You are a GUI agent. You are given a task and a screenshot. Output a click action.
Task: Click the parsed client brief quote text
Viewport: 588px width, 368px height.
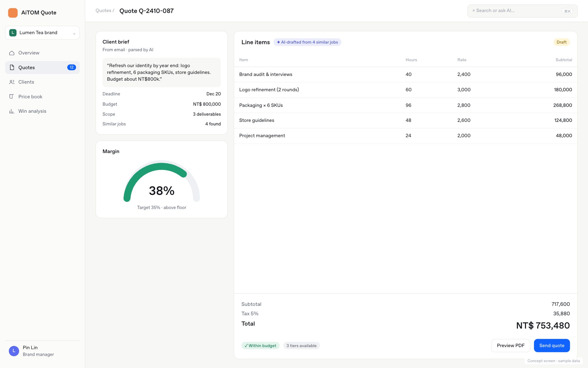162,72
